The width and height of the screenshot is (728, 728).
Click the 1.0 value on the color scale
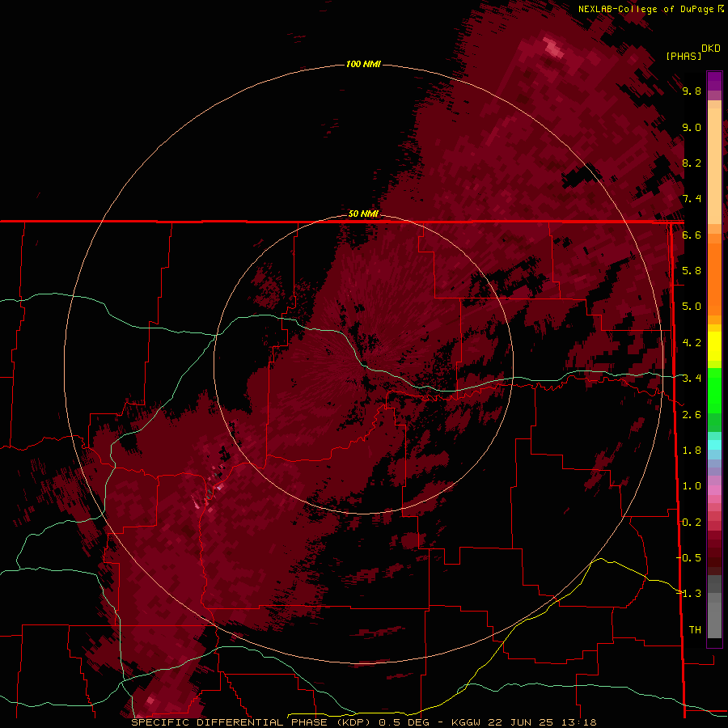point(692,485)
